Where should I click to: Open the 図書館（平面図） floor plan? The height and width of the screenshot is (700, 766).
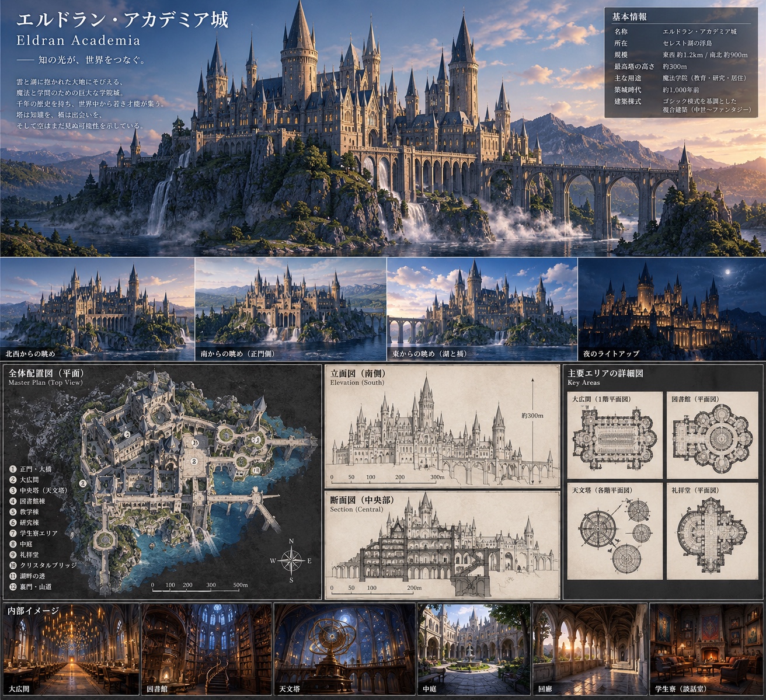tap(712, 435)
